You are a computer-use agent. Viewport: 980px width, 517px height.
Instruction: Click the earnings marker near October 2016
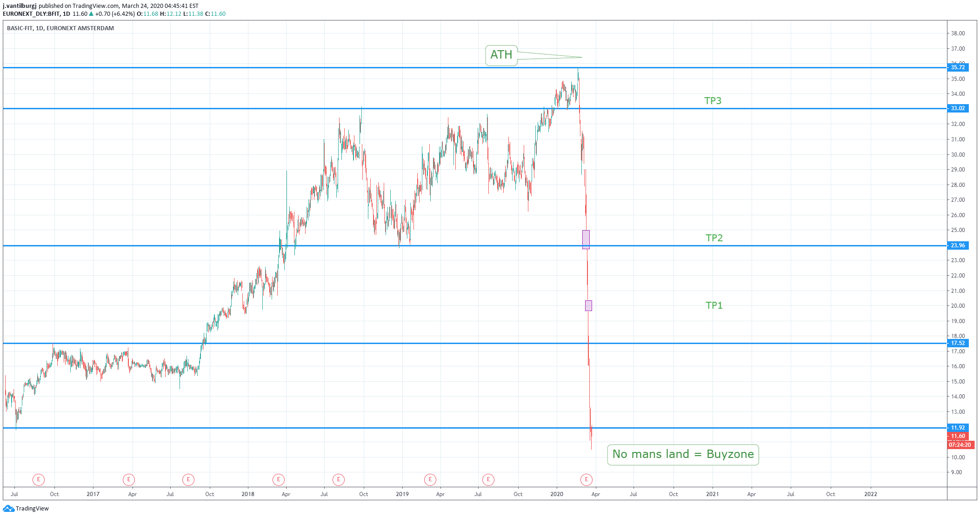pyautogui.click(x=39, y=479)
